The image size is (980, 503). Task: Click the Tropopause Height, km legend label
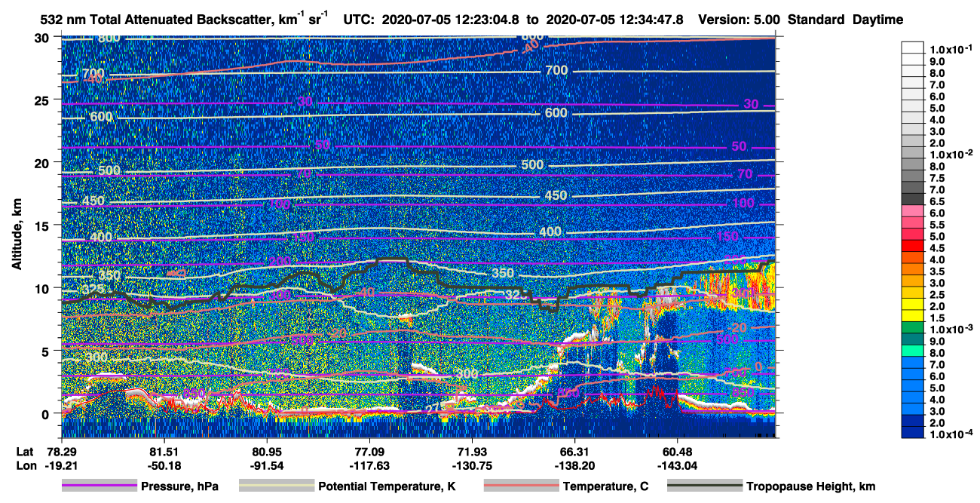click(x=810, y=486)
